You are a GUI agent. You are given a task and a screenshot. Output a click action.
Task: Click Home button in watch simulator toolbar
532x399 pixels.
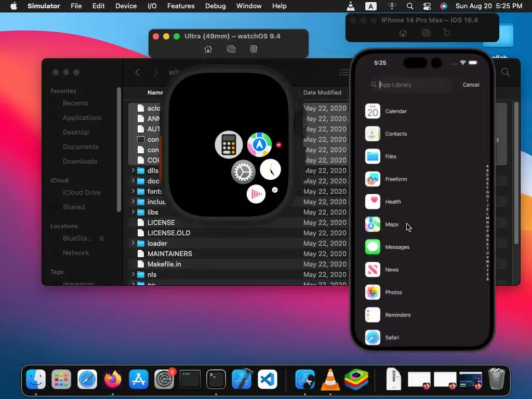pyautogui.click(x=208, y=49)
